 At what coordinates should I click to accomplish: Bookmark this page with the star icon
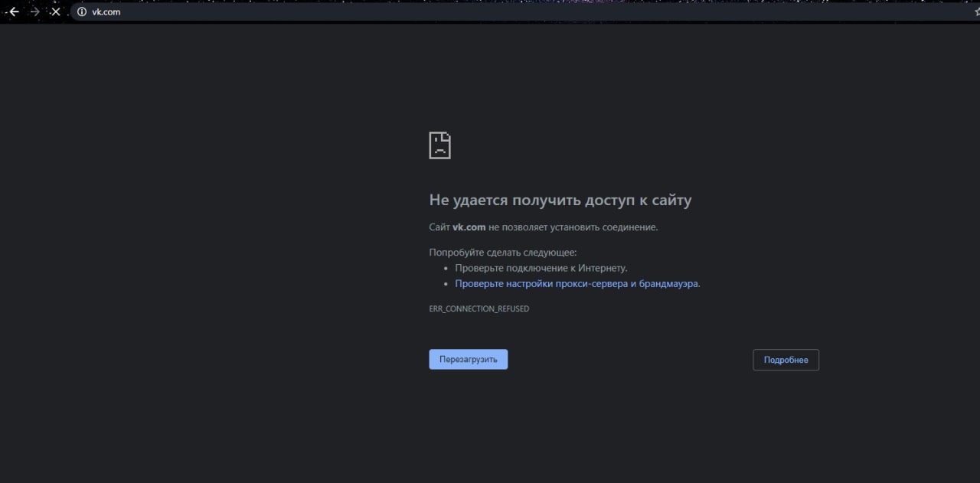(976, 11)
